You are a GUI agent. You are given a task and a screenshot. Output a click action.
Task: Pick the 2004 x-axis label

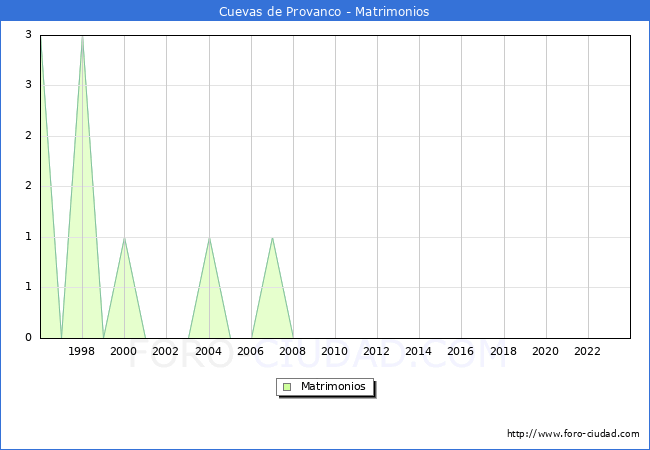[x=208, y=352]
